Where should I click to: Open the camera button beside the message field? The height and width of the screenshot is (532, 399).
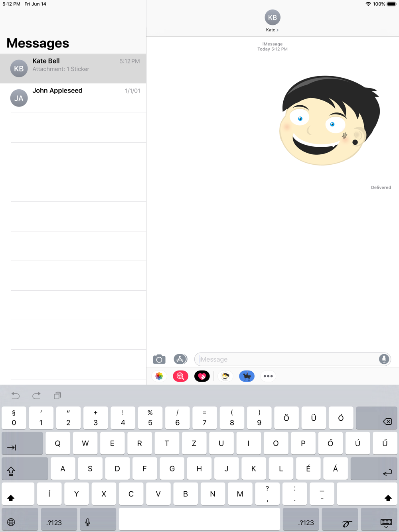tap(159, 359)
